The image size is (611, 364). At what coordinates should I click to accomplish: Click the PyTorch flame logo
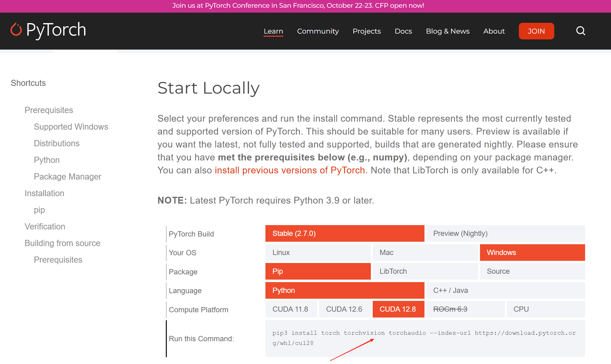16,30
